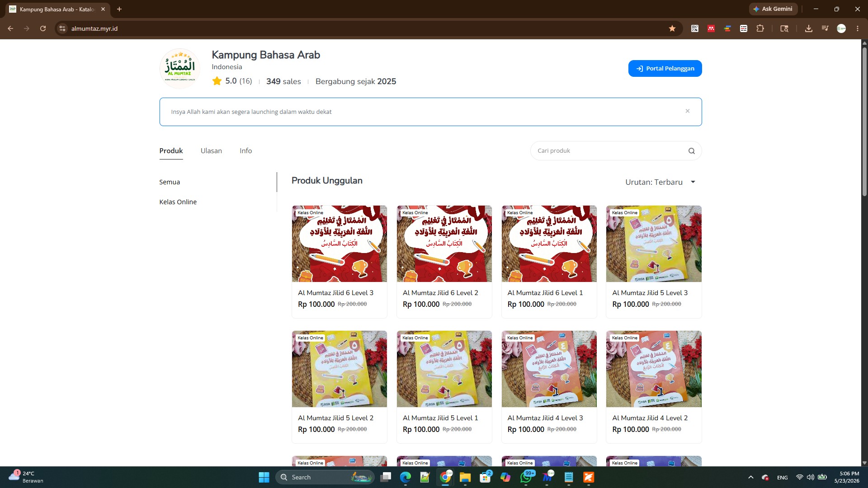The height and width of the screenshot is (488, 868).
Task: Open Al Mumtaz Jilid 4 Level 2 thumbnail
Action: click(x=654, y=369)
